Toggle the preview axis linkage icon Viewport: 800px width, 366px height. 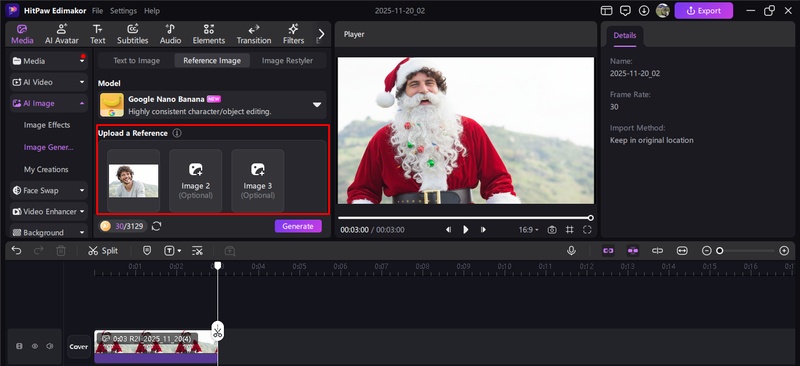tap(657, 251)
